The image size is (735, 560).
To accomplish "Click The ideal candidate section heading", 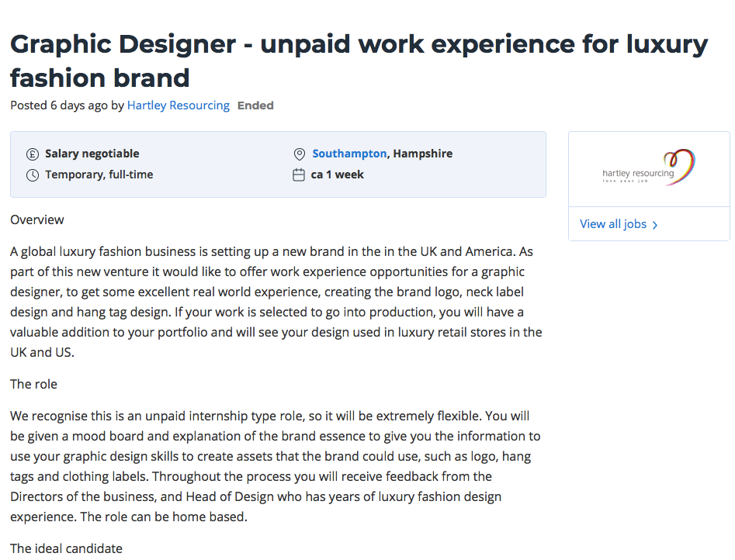I will tap(66, 548).
